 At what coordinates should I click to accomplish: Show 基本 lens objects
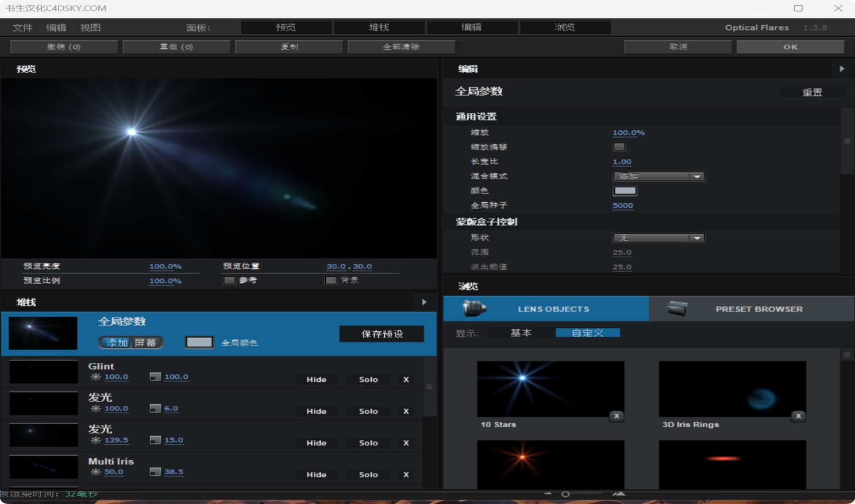pyautogui.click(x=521, y=333)
